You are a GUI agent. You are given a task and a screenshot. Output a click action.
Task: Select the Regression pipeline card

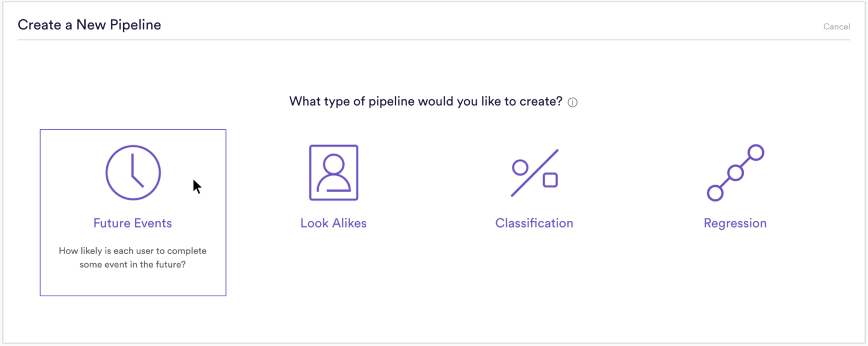735,192
